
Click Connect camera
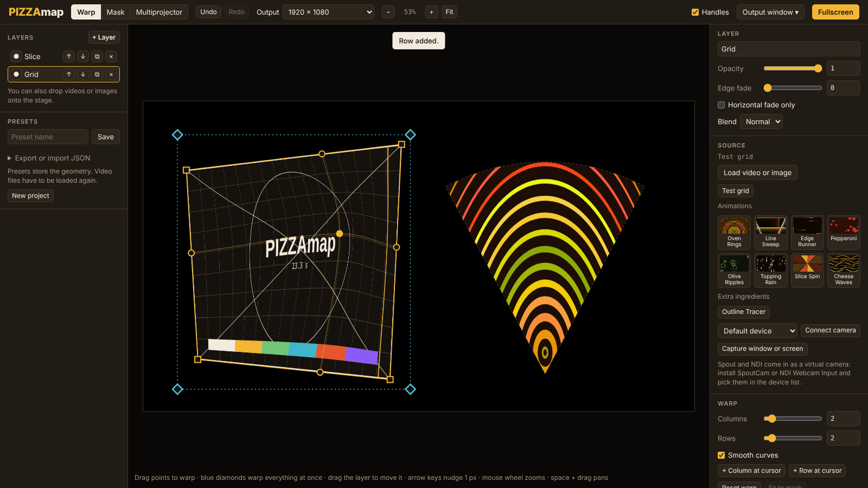point(831,330)
